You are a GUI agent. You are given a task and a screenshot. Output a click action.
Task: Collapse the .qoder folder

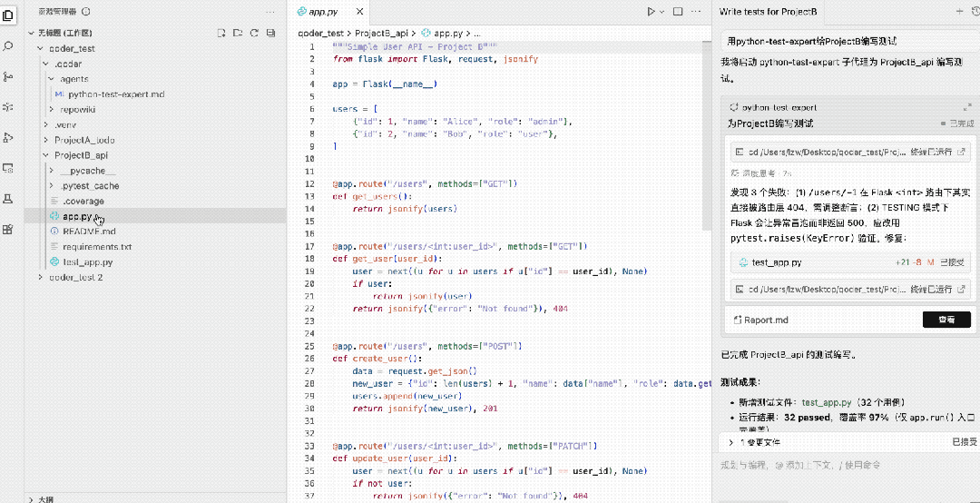[45, 64]
